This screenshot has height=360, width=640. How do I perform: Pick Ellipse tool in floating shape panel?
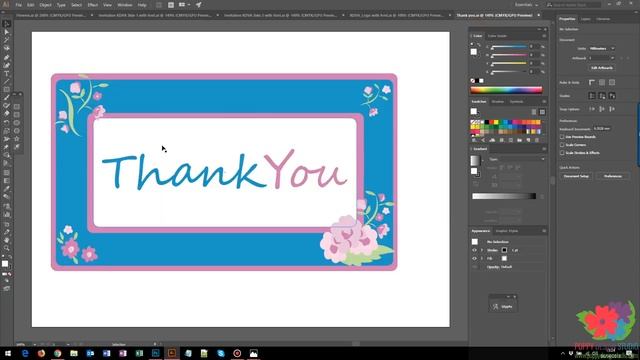17,123
